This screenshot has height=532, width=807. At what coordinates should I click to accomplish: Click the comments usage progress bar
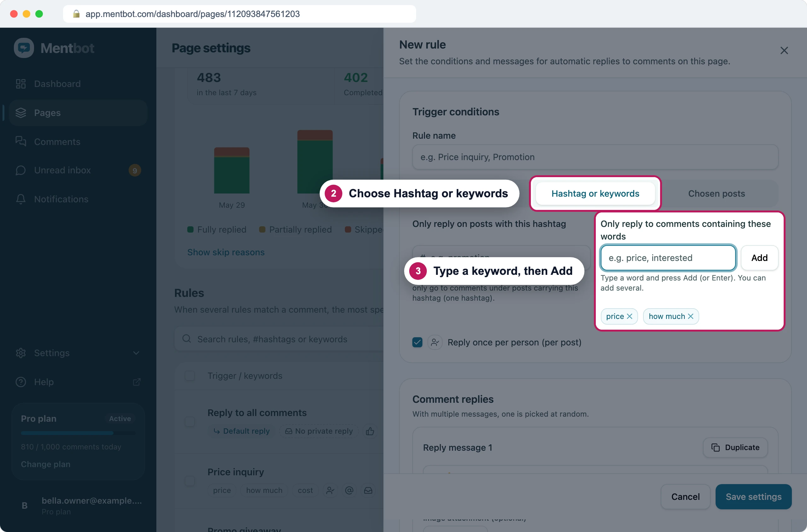click(78, 433)
